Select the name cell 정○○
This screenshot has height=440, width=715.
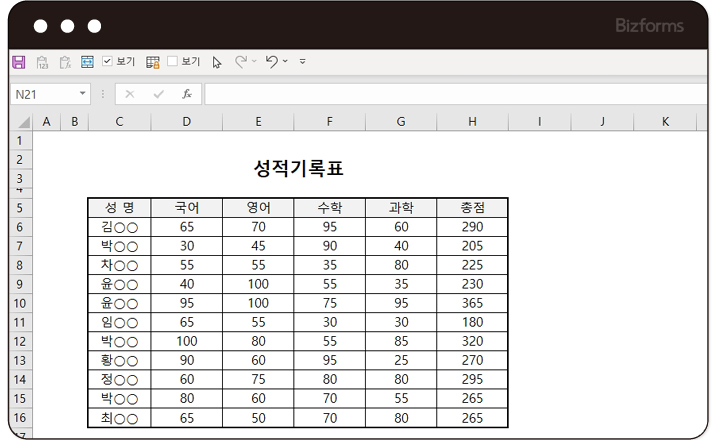coord(119,379)
